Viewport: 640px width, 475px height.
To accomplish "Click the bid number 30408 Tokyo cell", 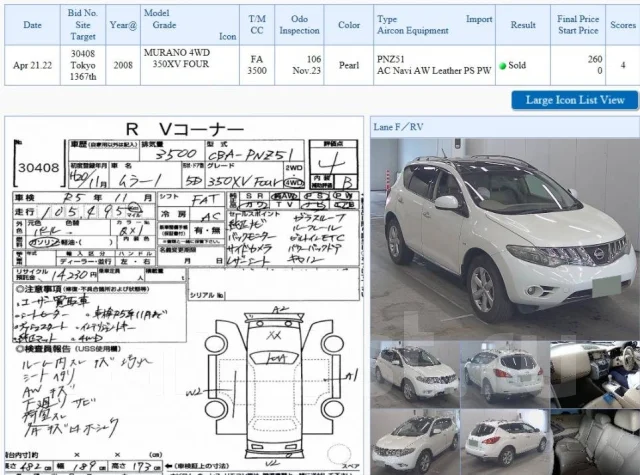I will [83, 65].
